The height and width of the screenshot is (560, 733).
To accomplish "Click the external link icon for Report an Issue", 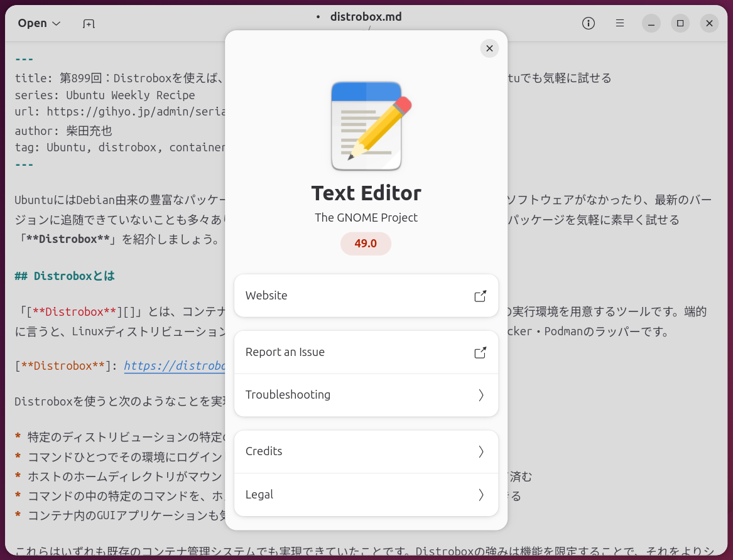I will point(481,352).
